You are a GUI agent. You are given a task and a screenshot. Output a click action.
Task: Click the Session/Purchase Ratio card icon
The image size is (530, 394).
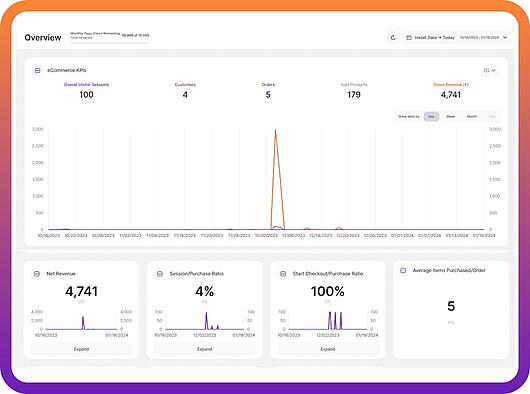(160, 274)
